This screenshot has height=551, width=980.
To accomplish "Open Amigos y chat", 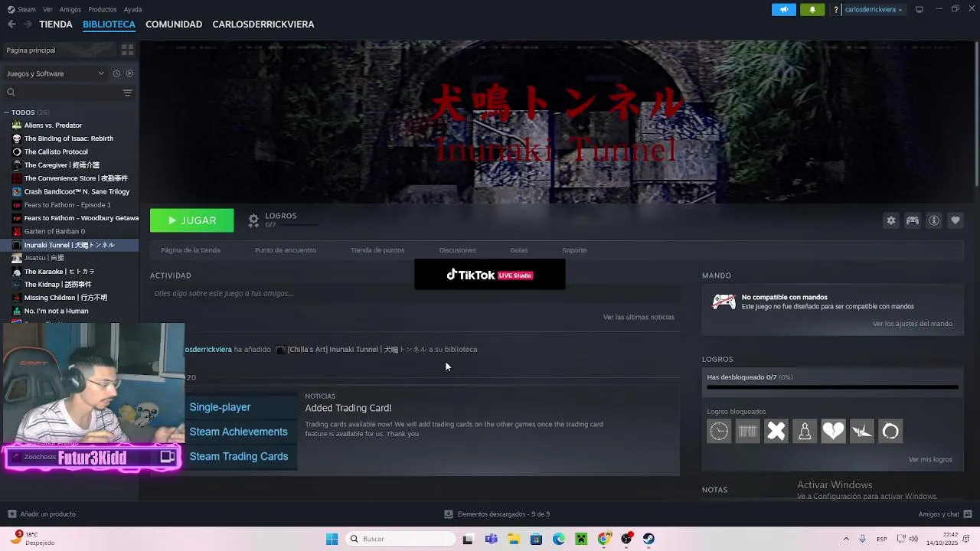I will 946,514.
